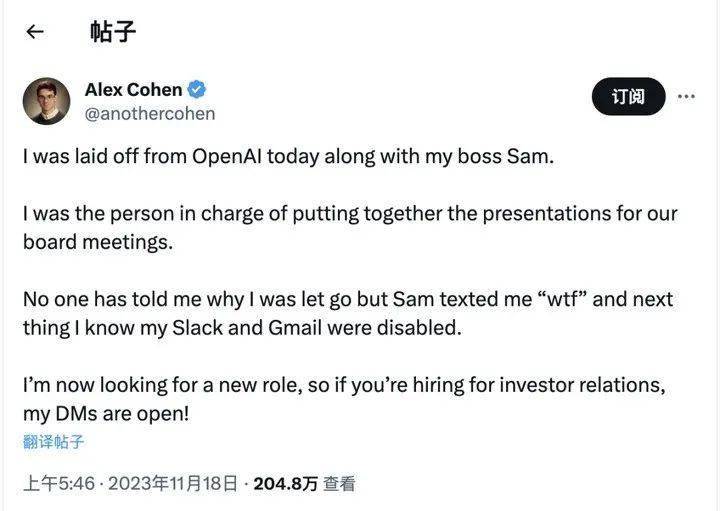Click 翻译帖子 to translate the post
This screenshot has height=511, width=720.
point(54,441)
